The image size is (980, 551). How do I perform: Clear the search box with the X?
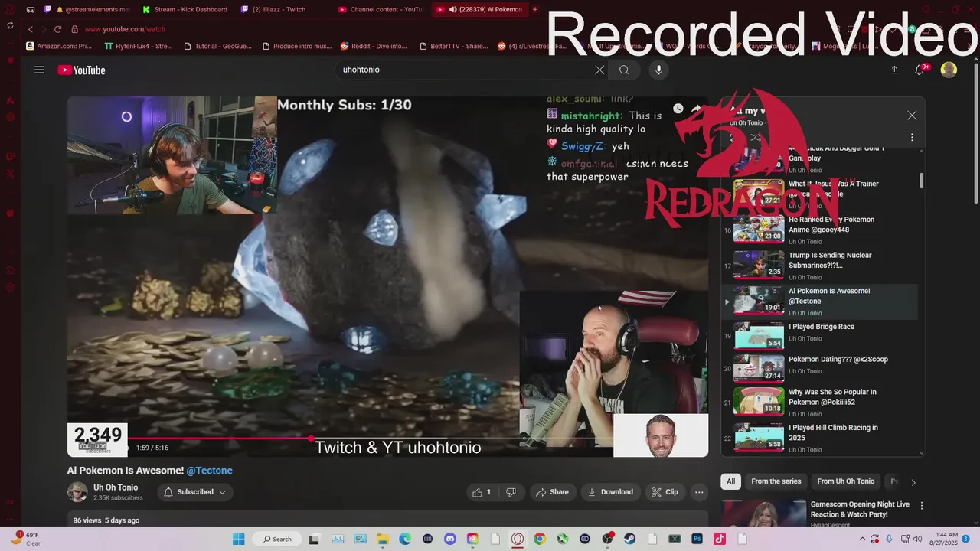click(x=599, y=70)
